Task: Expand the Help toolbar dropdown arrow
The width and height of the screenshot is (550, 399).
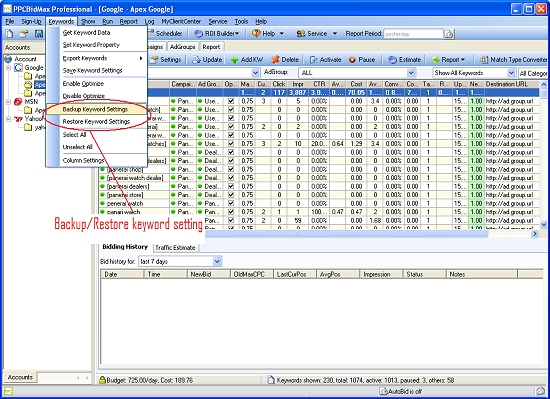Action: [281, 34]
